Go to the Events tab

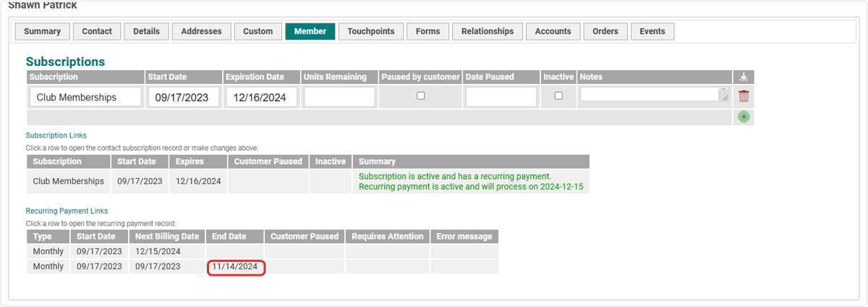(x=652, y=31)
